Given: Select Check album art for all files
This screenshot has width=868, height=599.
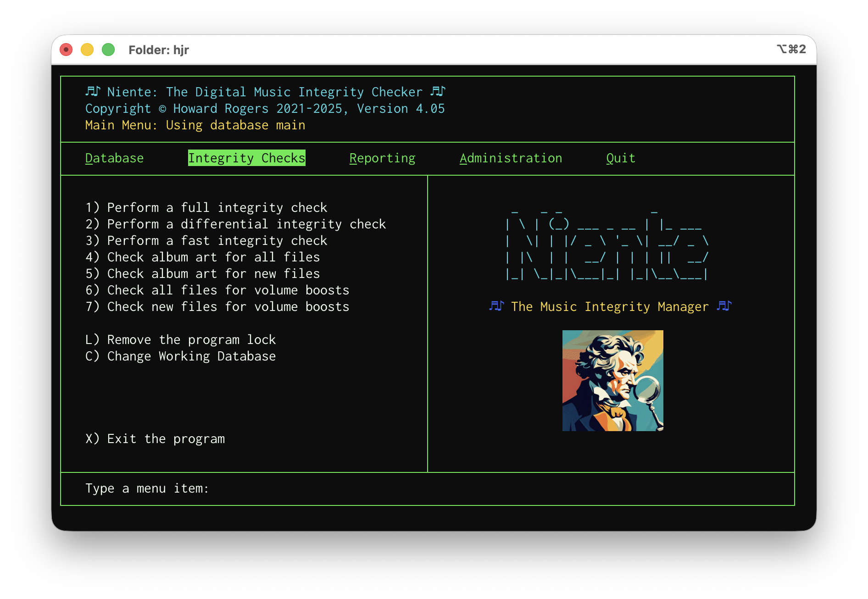Looking at the screenshot, I should pos(202,257).
